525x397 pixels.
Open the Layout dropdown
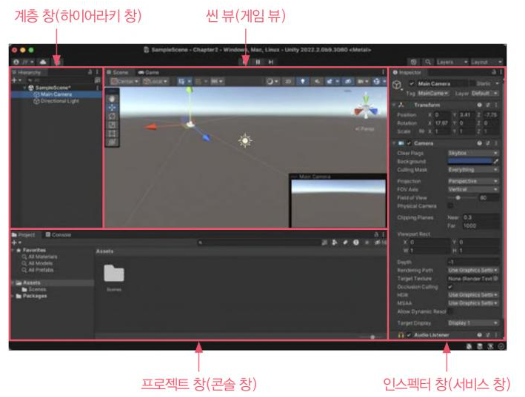(486, 62)
